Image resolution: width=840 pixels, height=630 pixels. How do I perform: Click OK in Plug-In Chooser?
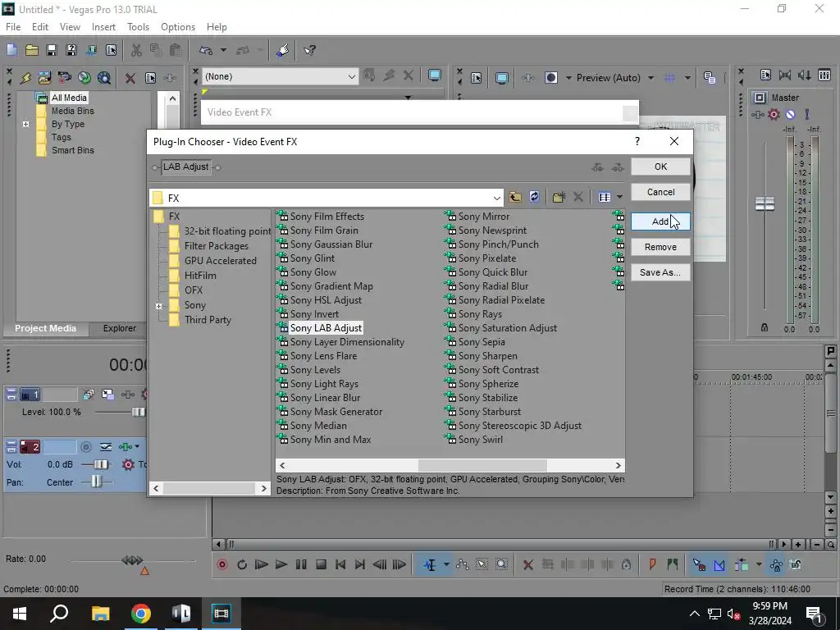point(660,167)
